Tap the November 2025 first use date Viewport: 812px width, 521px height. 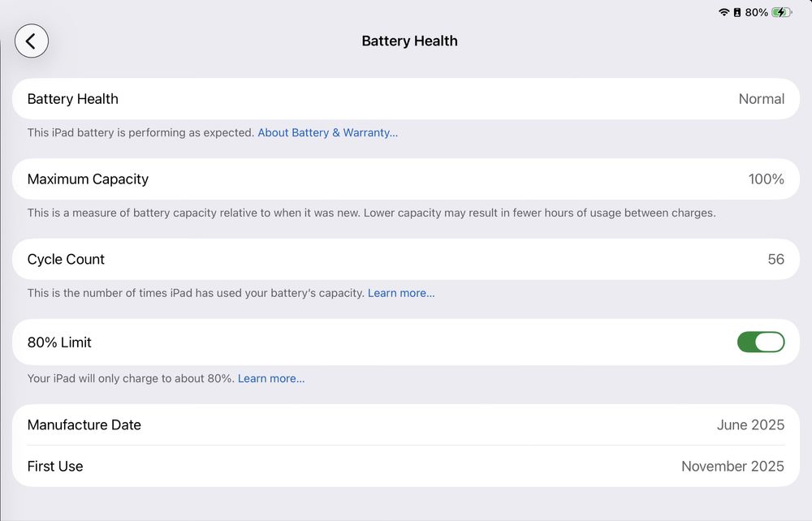click(732, 467)
